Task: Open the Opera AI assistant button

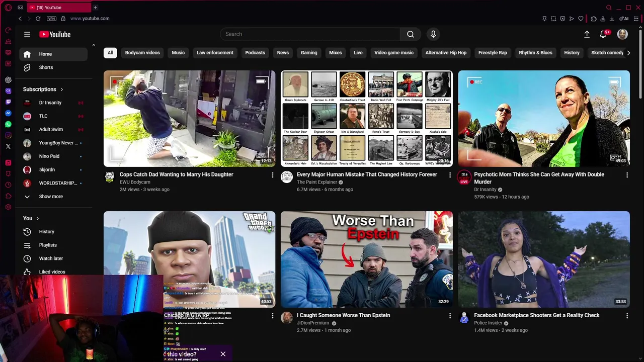Action: [x=624, y=19]
